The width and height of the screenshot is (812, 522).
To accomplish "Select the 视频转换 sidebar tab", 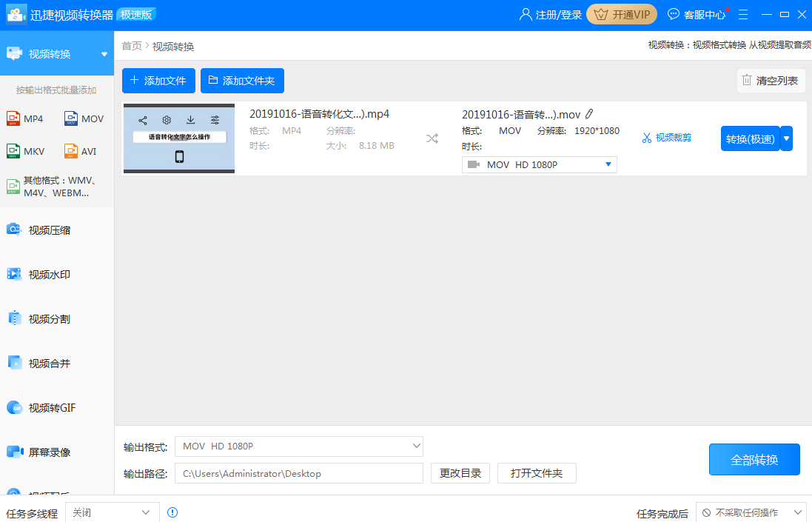I will coord(57,53).
